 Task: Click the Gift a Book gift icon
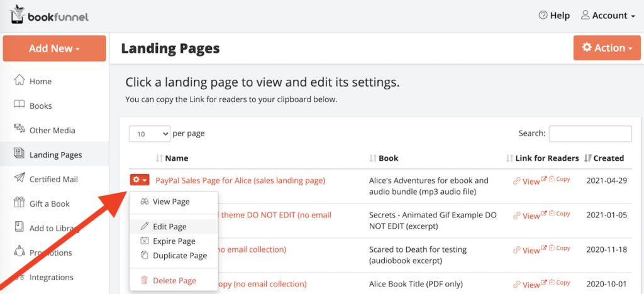click(19, 202)
